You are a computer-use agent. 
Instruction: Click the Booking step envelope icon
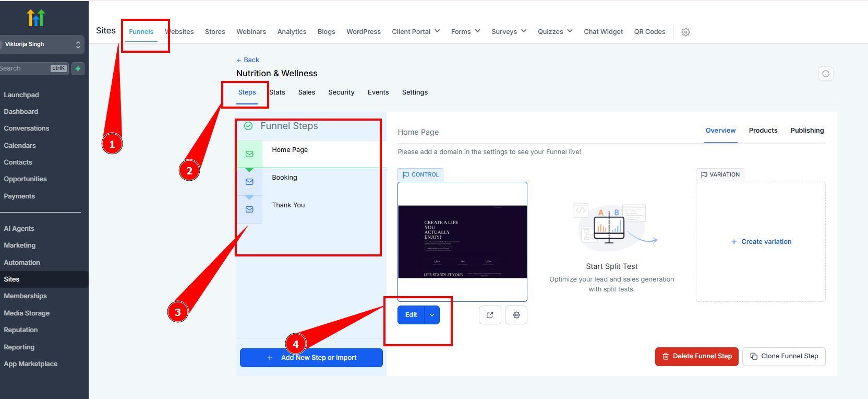click(x=249, y=182)
